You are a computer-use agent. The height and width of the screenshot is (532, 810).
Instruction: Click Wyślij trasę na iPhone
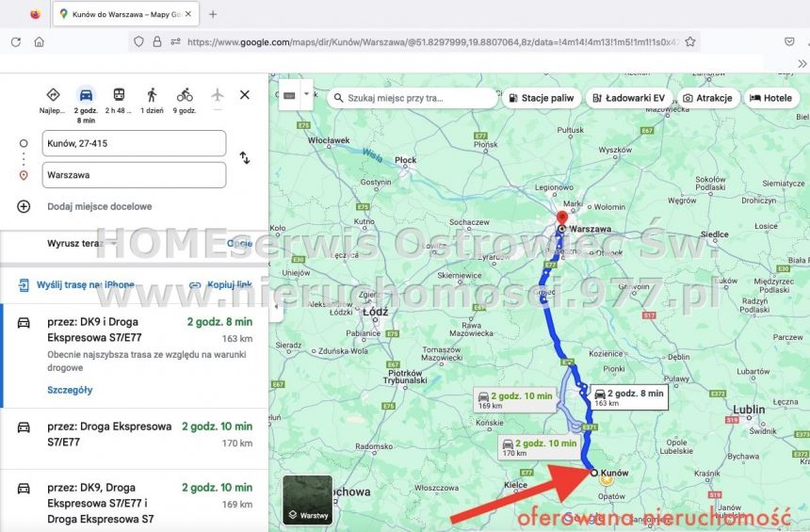click(x=77, y=285)
